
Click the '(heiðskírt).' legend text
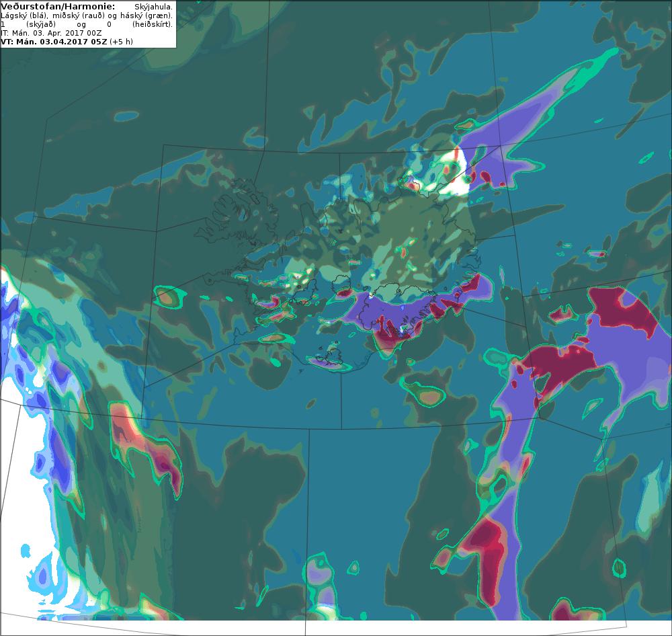(152, 24)
